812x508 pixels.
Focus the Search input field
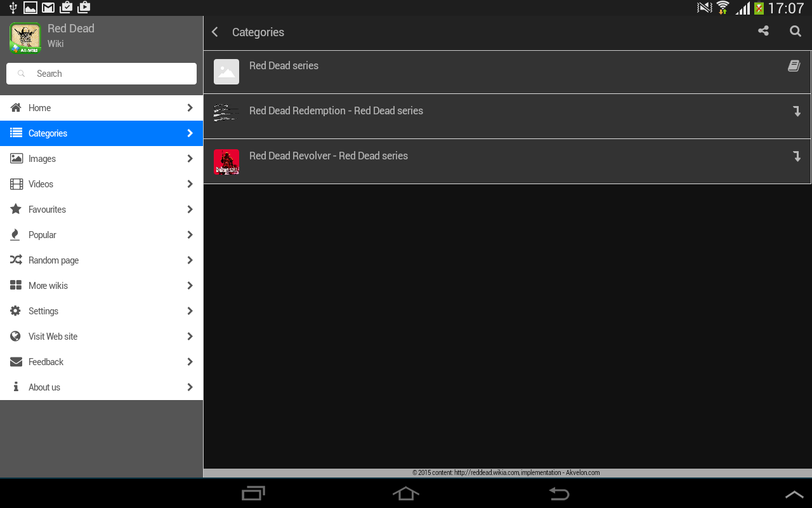pyautogui.click(x=101, y=74)
